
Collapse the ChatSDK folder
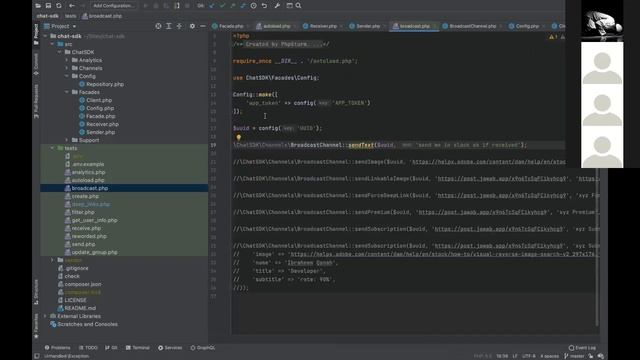pyautogui.click(x=60, y=52)
